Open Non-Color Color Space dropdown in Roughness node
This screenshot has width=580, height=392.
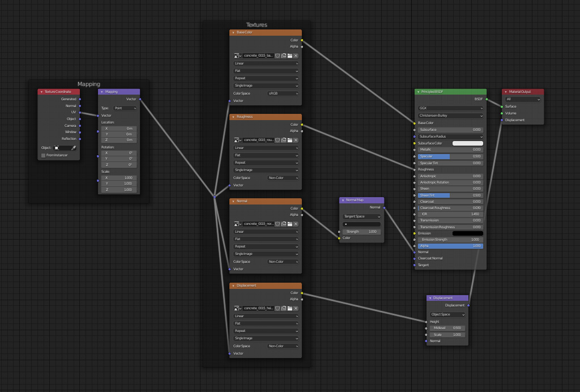point(283,178)
